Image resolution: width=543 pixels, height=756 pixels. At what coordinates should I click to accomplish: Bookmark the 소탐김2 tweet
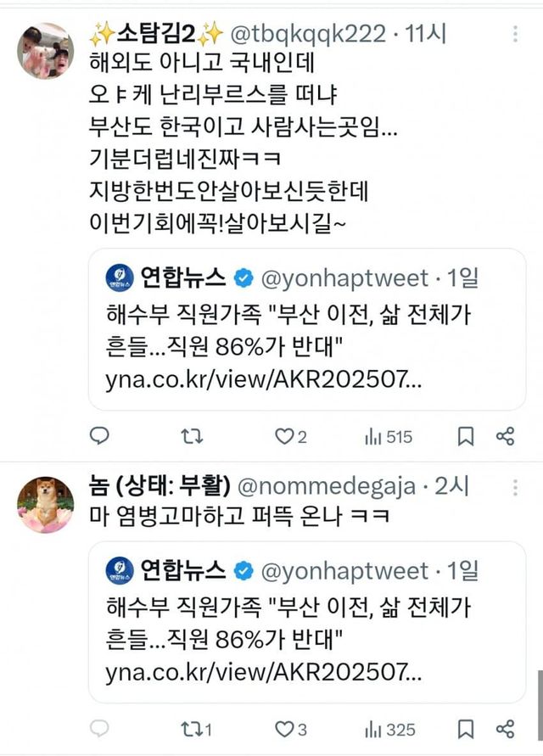(466, 436)
